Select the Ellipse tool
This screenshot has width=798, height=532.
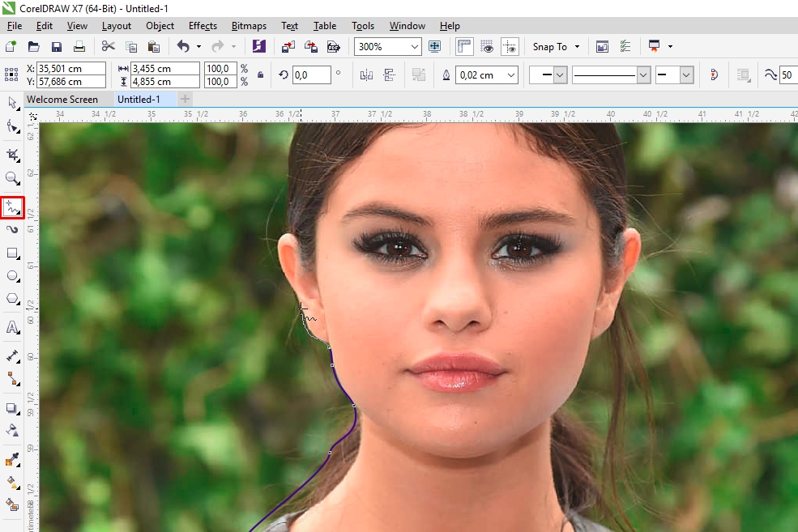click(11, 276)
